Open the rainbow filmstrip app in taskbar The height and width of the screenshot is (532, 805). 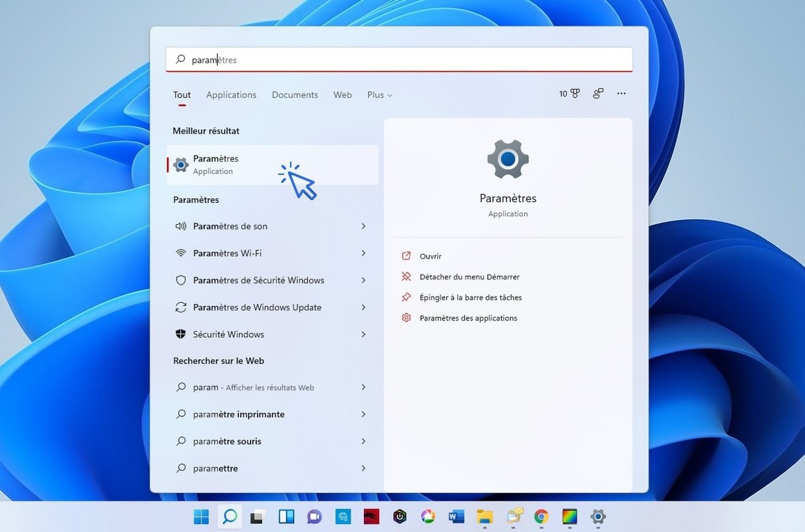tap(569, 517)
